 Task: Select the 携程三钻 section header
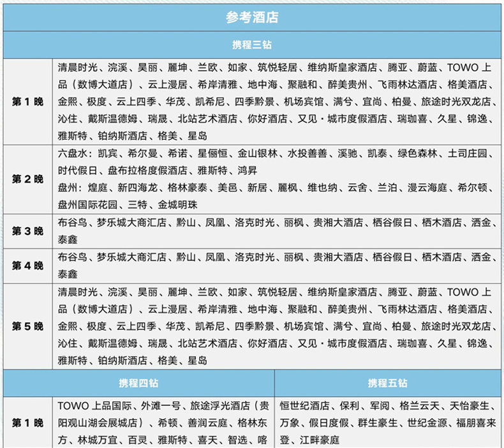click(x=252, y=45)
